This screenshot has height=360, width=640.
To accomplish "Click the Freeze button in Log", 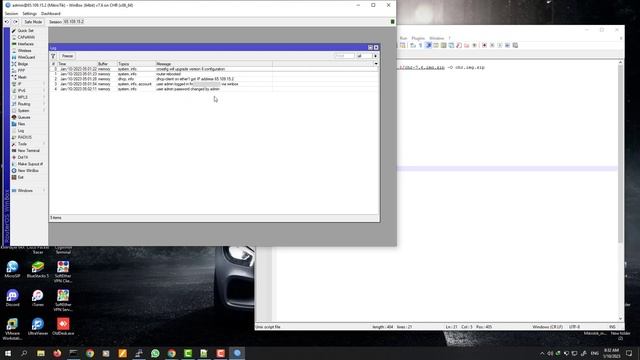I will pyautogui.click(x=67, y=56).
